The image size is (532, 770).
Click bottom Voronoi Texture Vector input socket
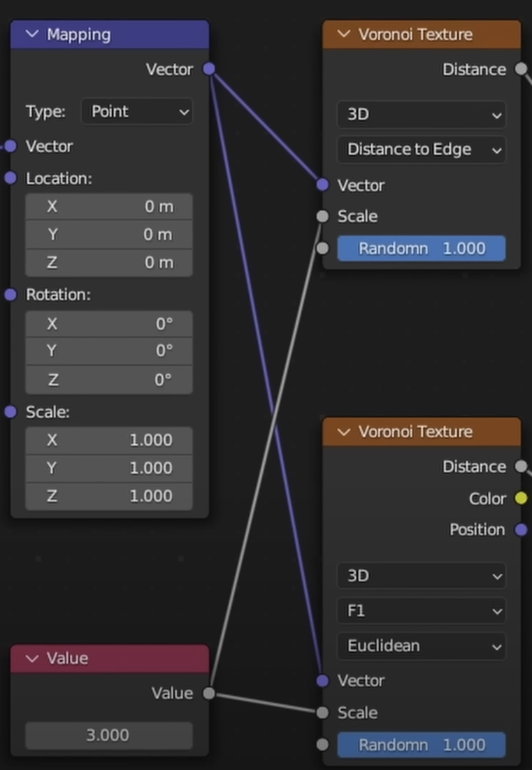point(322,680)
